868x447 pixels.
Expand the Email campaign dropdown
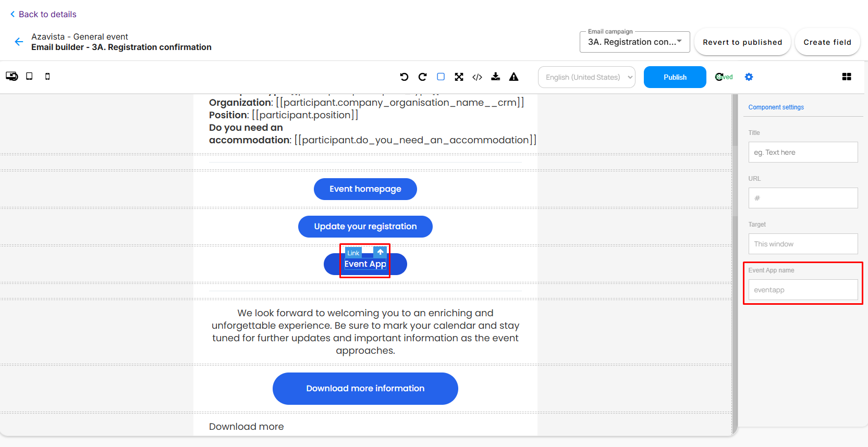[x=634, y=42]
